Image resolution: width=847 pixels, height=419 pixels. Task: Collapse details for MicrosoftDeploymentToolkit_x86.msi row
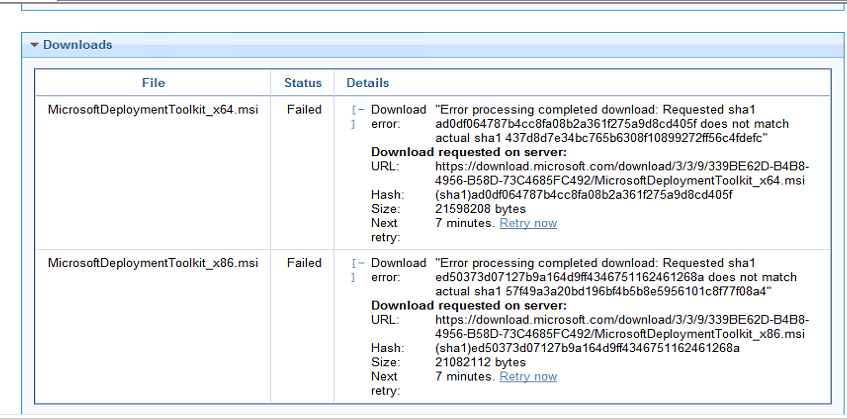pos(358,270)
